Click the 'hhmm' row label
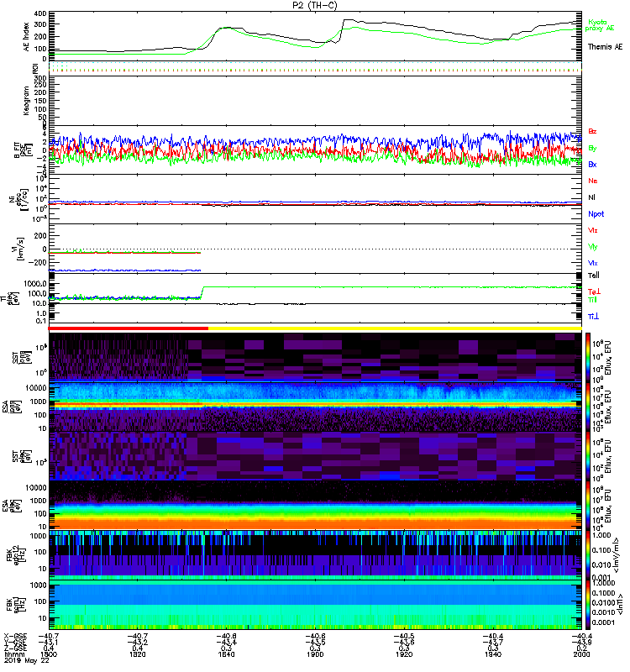 [x=13, y=654]
